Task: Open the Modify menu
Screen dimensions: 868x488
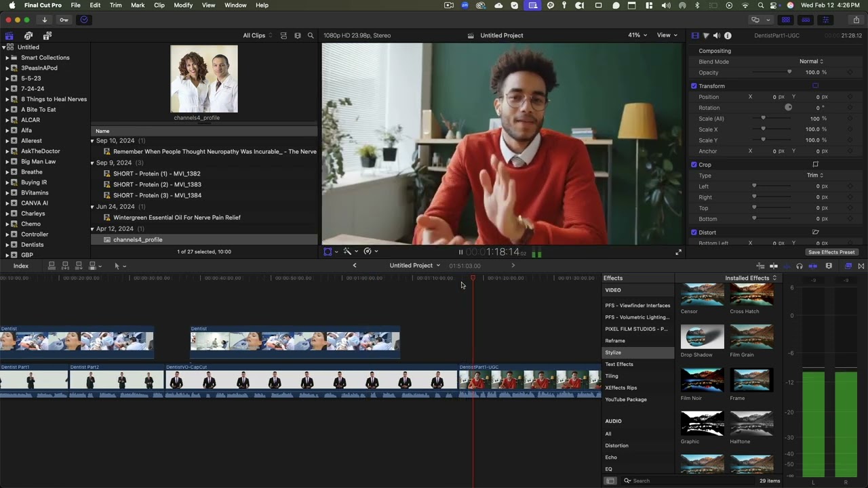Action: tap(183, 5)
